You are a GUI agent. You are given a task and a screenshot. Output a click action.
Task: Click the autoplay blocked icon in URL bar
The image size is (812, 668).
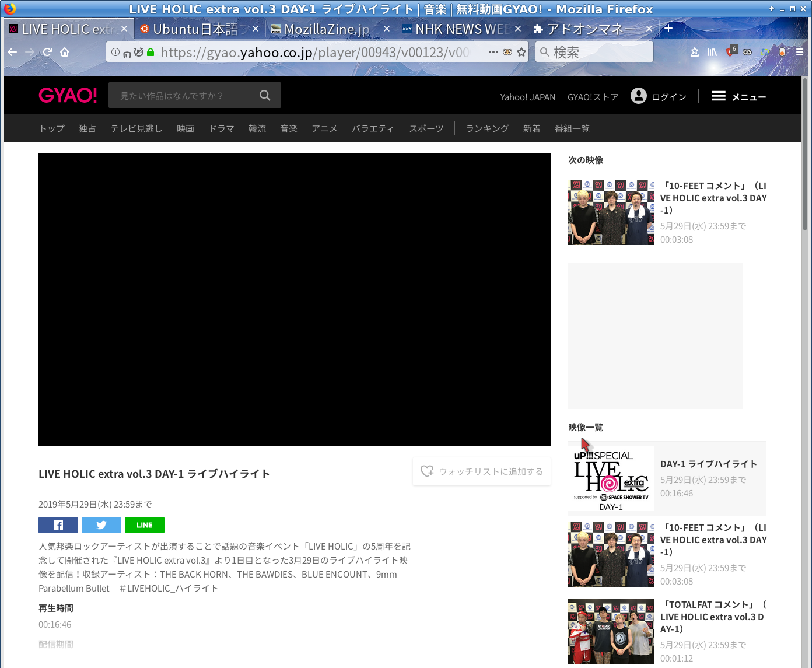139,52
